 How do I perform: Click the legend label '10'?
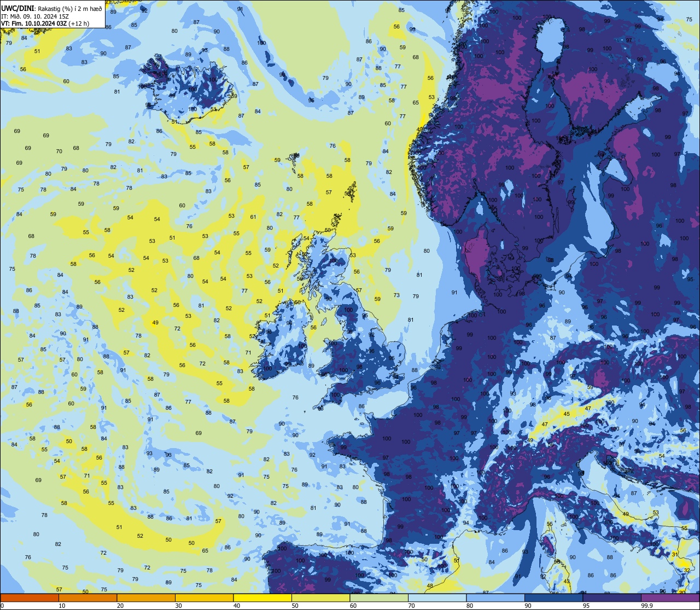click(x=62, y=606)
